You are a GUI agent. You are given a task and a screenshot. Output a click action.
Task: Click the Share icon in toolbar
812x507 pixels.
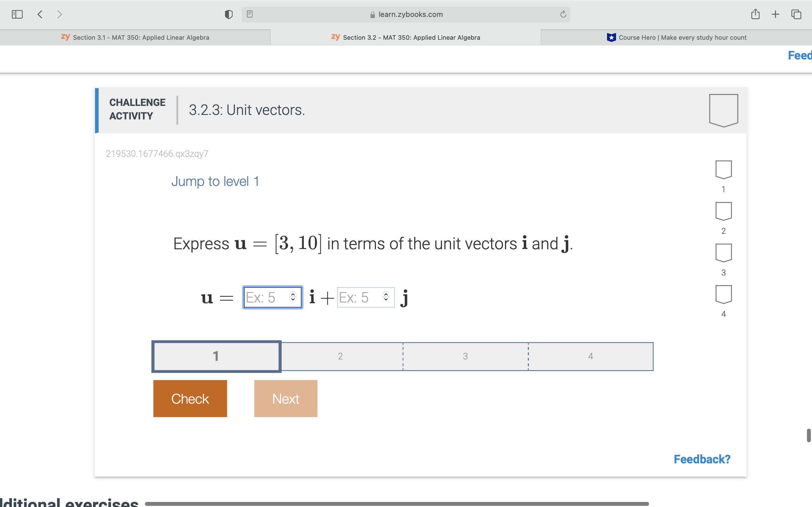pyautogui.click(x=755, y=14)
